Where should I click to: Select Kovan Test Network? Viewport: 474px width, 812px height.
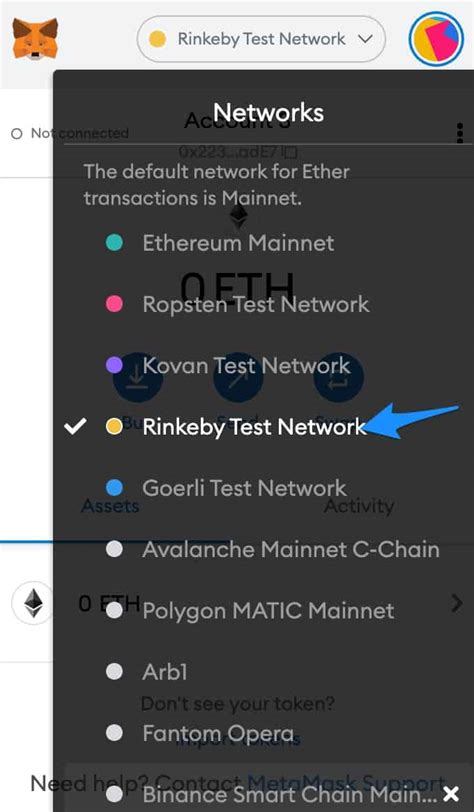[247, 365]
